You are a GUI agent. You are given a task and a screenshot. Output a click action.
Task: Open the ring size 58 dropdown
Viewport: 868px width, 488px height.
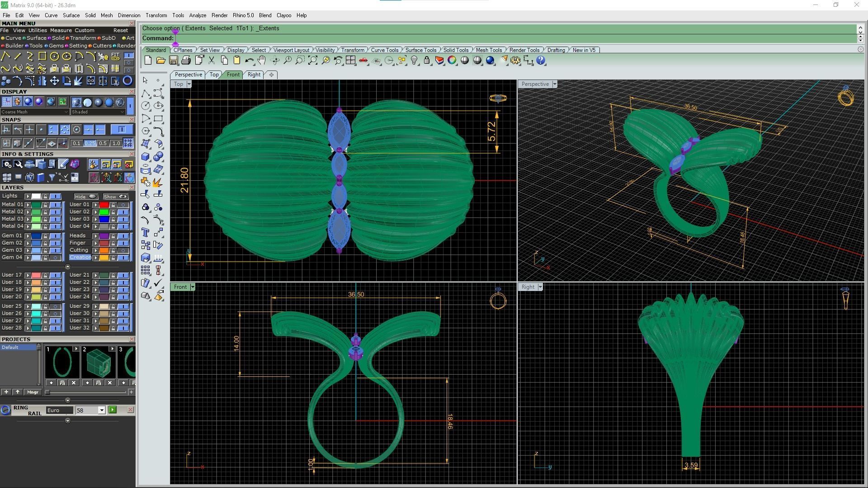pyautogui.click(x=102, y=410)
